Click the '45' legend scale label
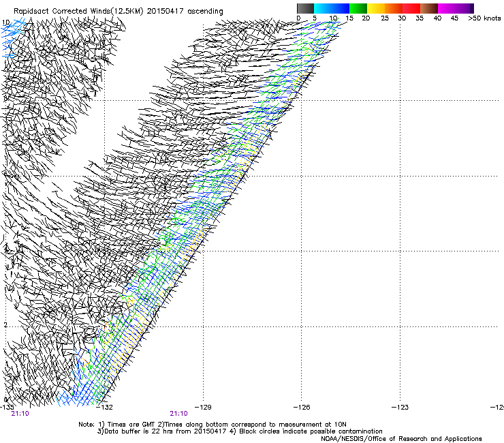Image resolution: width=504 pixels, height=443 pixels. click(x=454, y=18)
